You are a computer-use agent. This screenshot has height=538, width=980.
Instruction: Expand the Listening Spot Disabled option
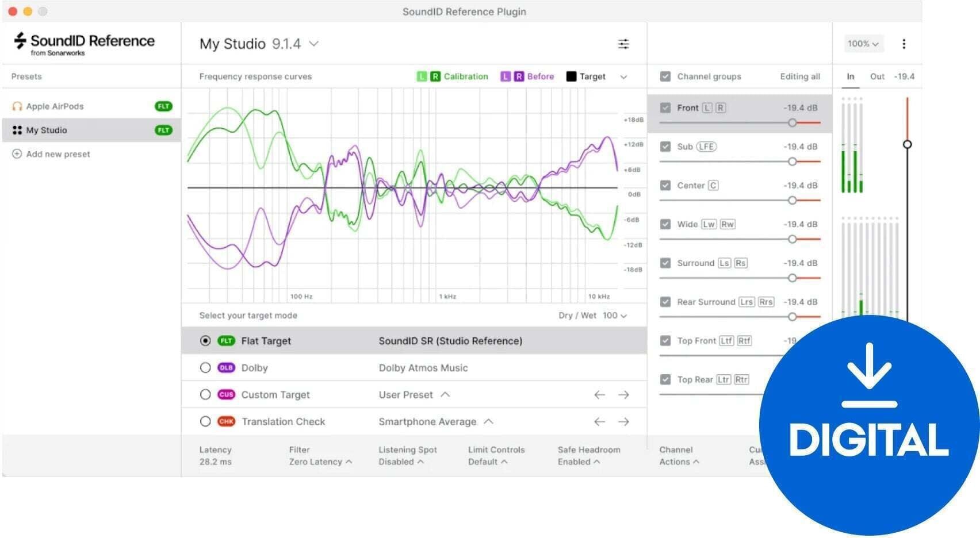[x=401, y=462]
